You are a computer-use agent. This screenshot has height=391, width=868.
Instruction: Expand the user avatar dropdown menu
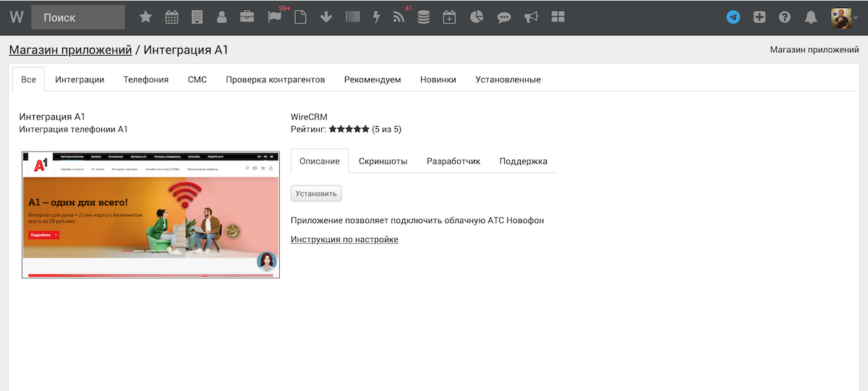pyautogui.click(x=844, y=17)
